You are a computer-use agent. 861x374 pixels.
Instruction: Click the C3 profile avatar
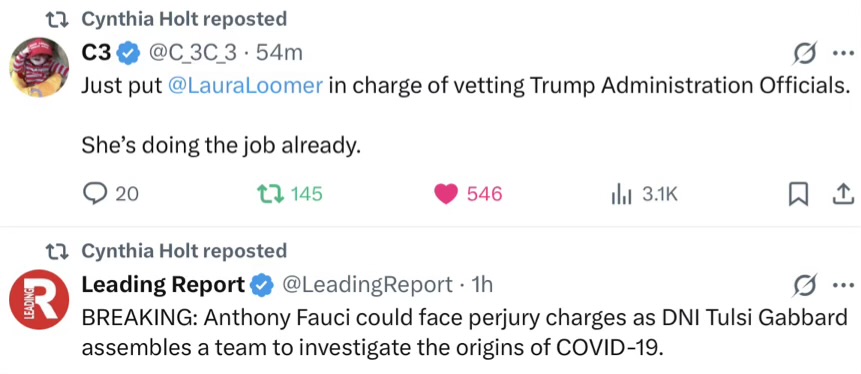(x=39, y=68)
